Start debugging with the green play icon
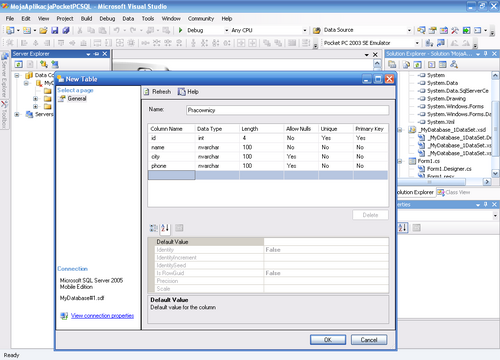 (x=180, y=30)
